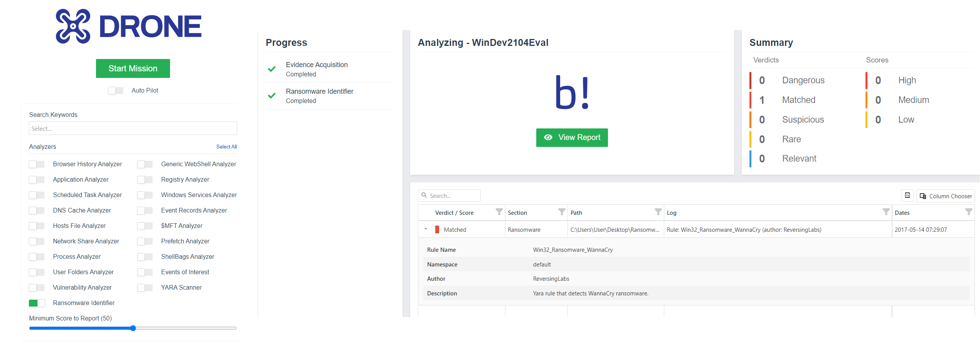Open the Dates column filter
980x344 pixels.
[x=968, y=212]
